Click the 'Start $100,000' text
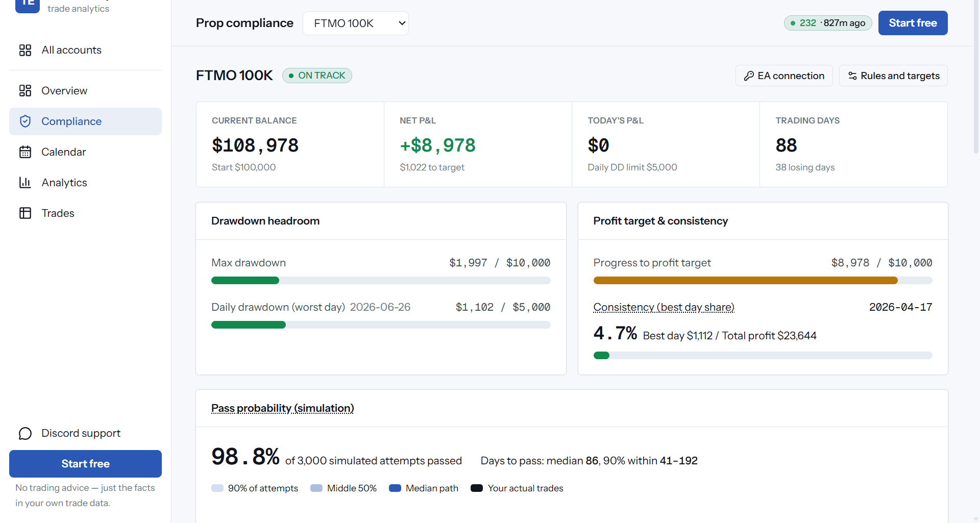Image resolution: width=980 pixels, height=523 pixels. click(243, 167)
